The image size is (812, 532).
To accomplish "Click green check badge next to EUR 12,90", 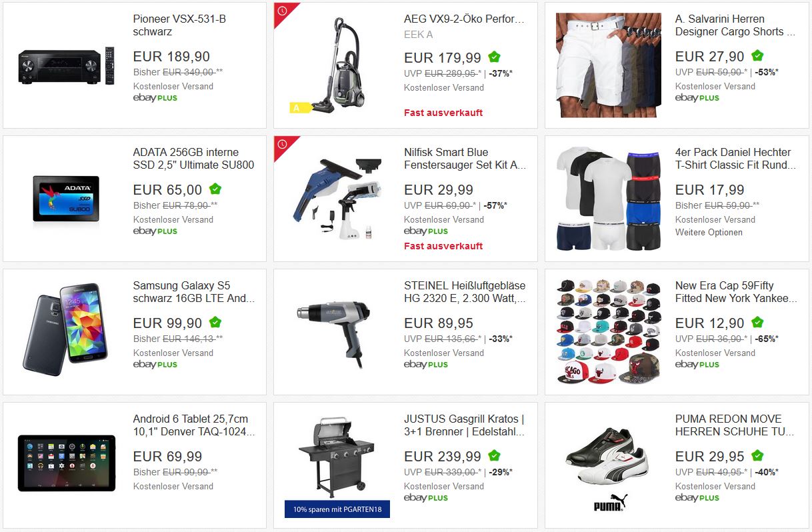I will click(x=757, y=323).
